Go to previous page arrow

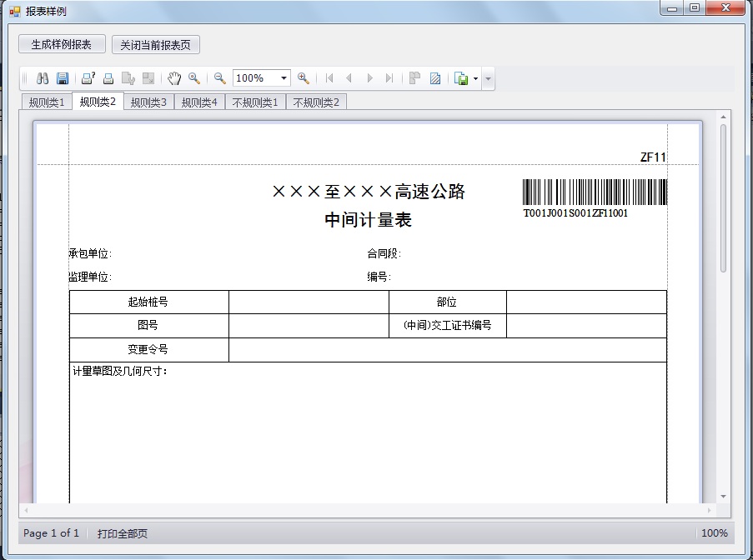[349, 78]
